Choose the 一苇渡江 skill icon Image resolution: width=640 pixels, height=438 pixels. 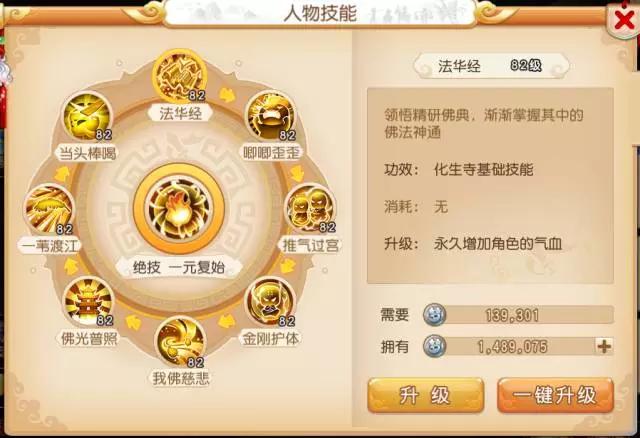point(49,209)
